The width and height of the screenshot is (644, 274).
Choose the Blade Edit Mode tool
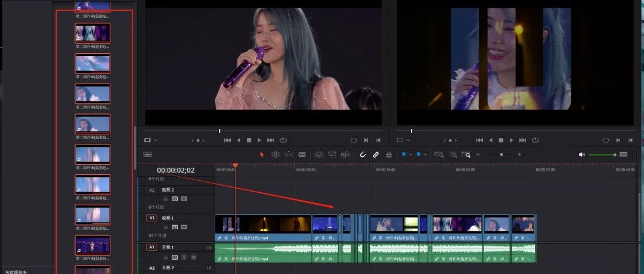tap(302, 155)
